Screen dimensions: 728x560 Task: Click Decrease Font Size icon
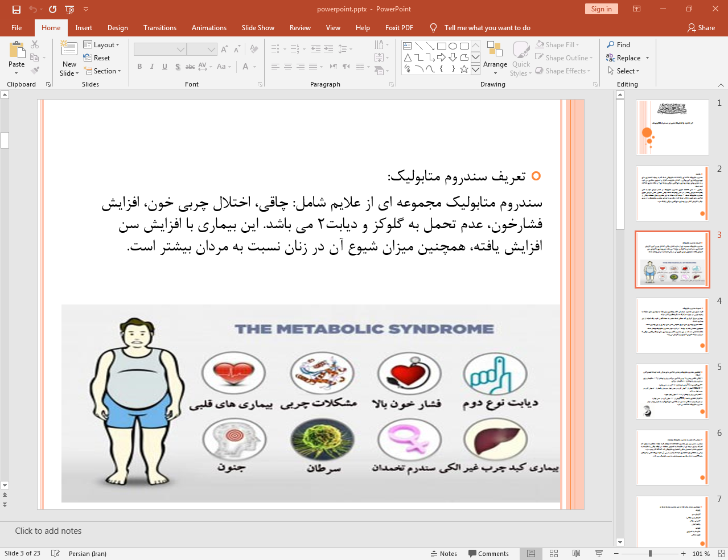[237, 50]
